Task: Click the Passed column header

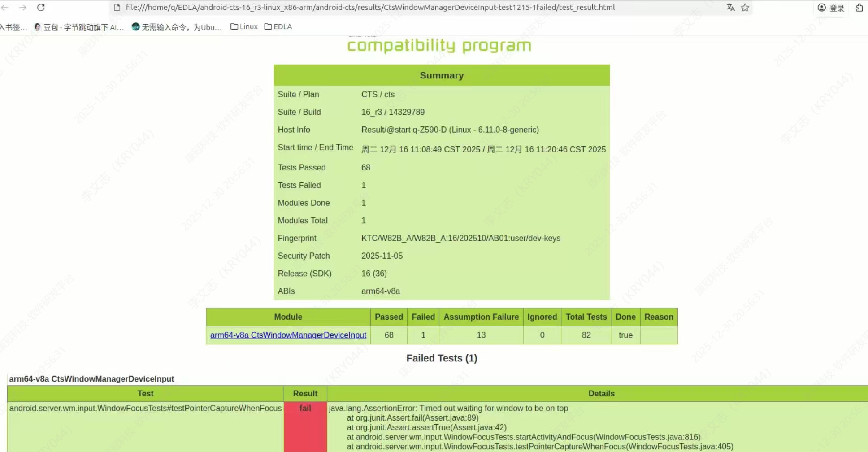Action: click(389, 317)
